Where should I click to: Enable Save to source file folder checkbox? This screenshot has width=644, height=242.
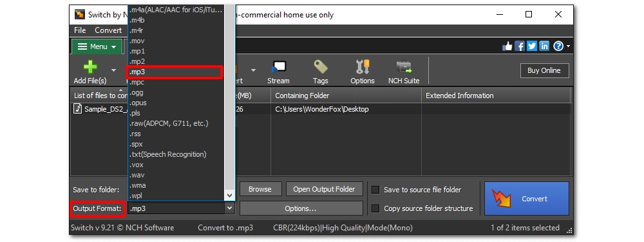coord(375,190)
